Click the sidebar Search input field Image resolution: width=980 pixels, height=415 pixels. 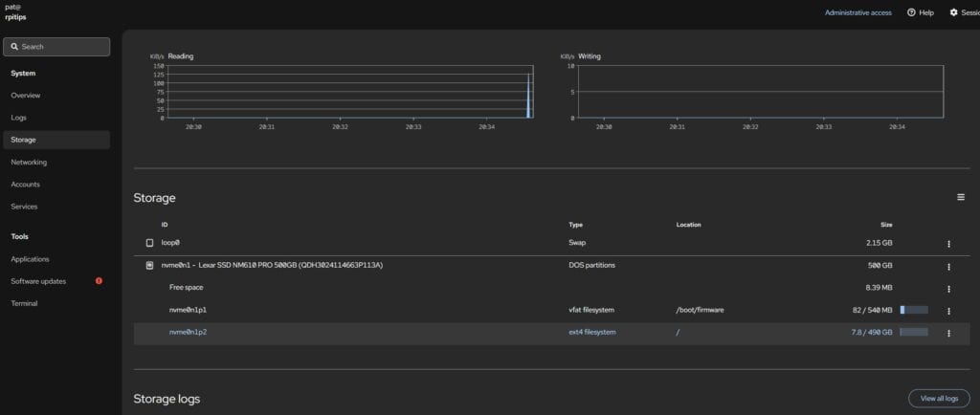click(57, 47)
